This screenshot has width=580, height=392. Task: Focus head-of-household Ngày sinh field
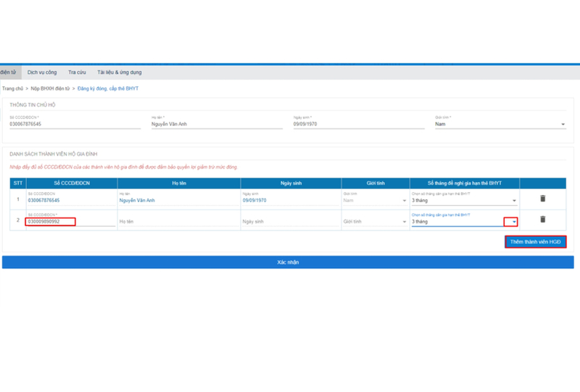[x=359, y=124]
